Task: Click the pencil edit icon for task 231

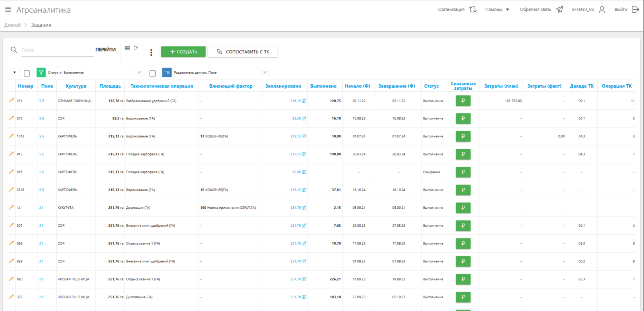Action: click(11, 101)
